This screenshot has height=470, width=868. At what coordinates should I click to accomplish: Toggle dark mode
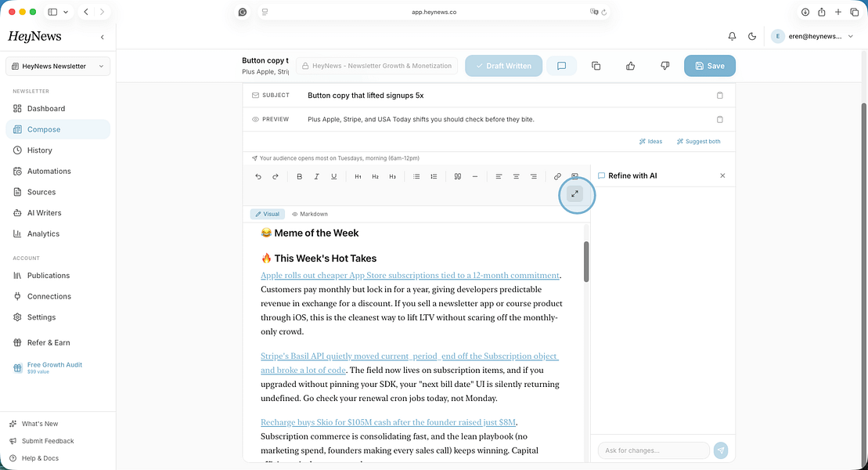tap(751, 36)
